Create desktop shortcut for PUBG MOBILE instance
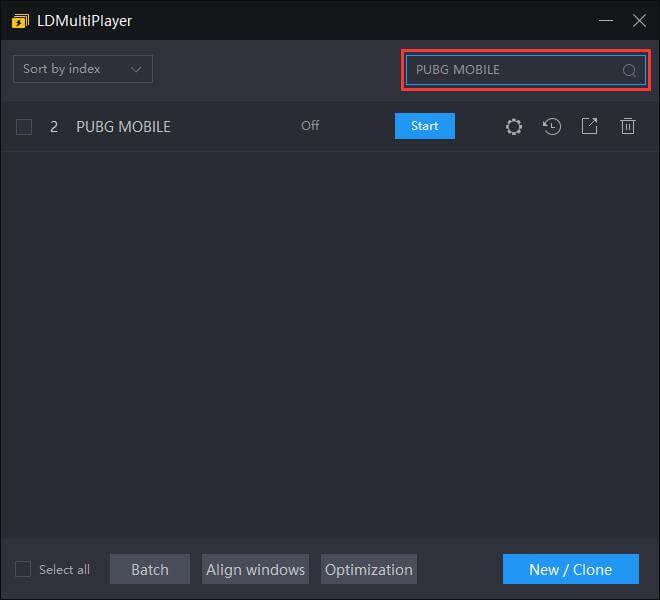The width and height of the screenshot is (660, 600). (589, 126)
